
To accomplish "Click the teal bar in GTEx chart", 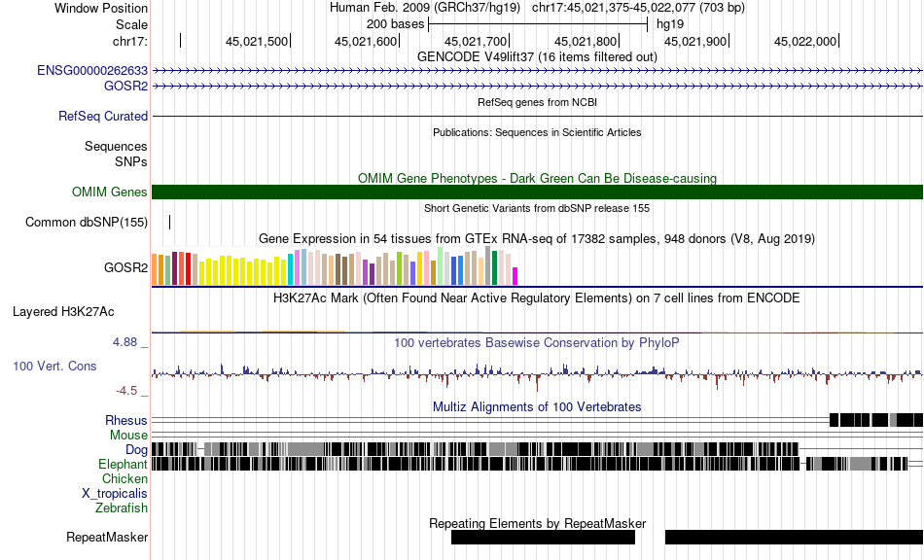I will (291, 269).
